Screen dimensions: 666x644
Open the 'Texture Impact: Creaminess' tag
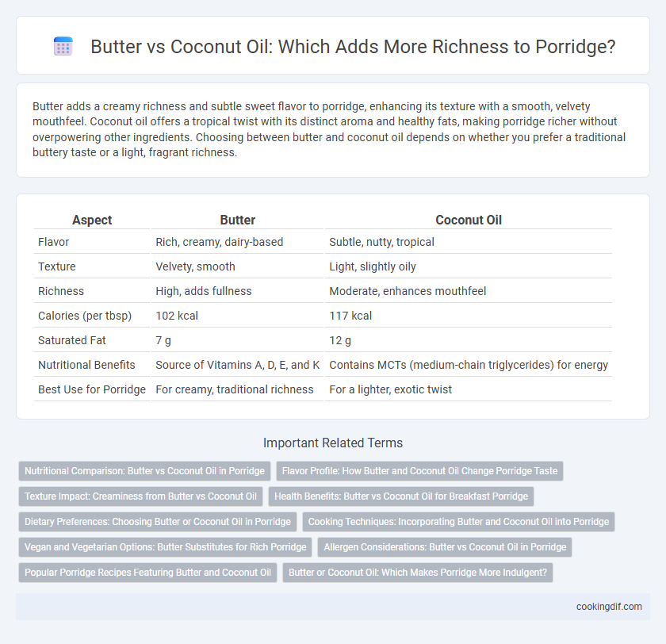click(140, 496)
